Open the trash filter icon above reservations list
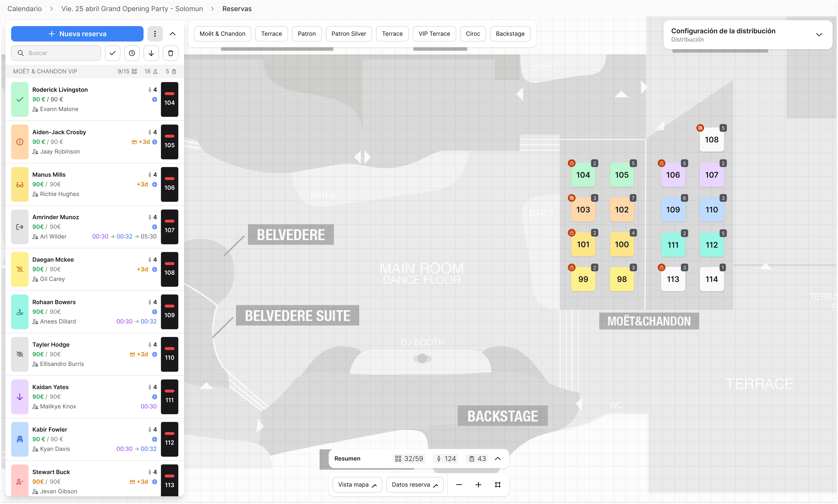Image resolution: width=838 pixels, height=504 pixels. tap(170, 53)
